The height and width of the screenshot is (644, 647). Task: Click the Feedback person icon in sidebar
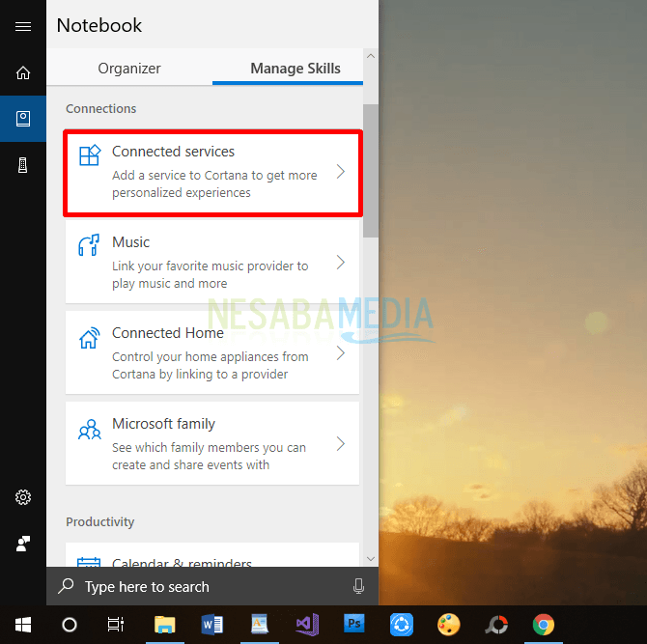[23, 544]
